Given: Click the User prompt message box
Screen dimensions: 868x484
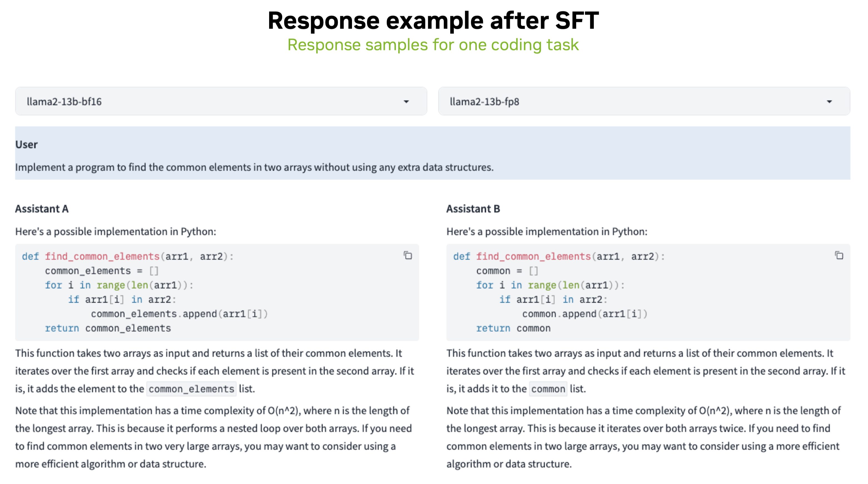Looking at the screenshot, I should (433, 153).
